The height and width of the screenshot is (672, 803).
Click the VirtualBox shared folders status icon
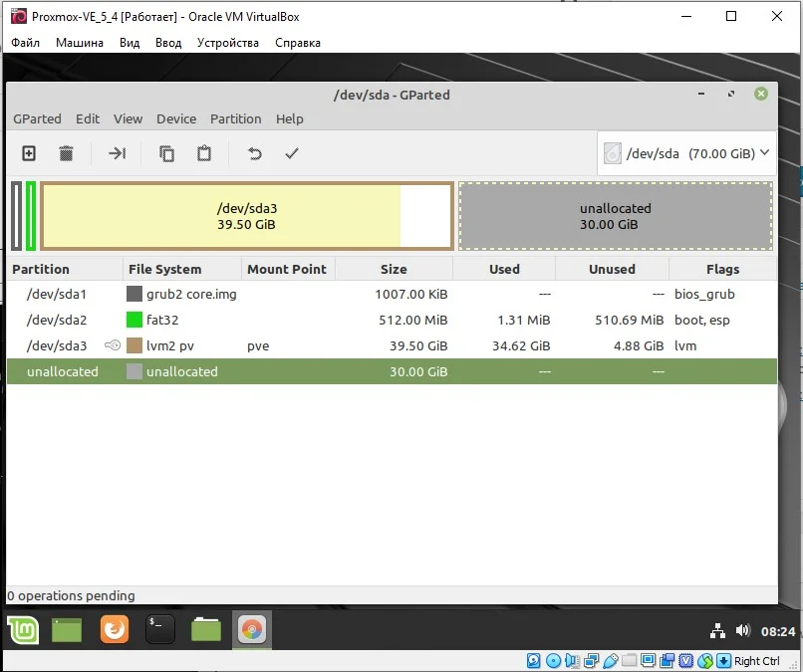630,661
